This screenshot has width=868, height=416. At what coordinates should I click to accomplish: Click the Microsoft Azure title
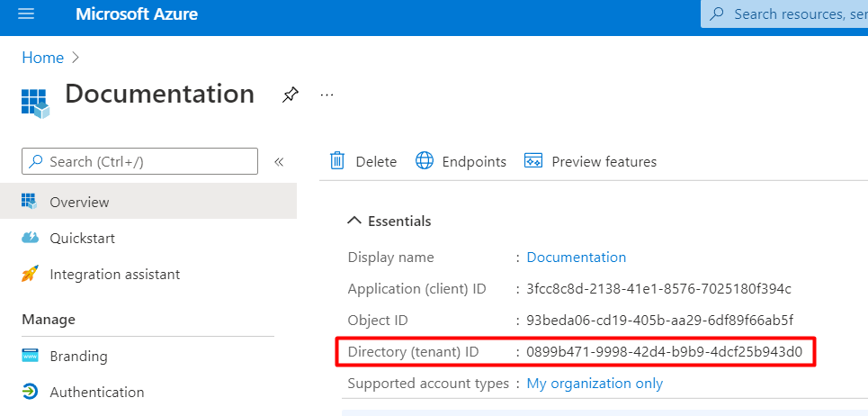pyautogui.click(x=136, y=14)
